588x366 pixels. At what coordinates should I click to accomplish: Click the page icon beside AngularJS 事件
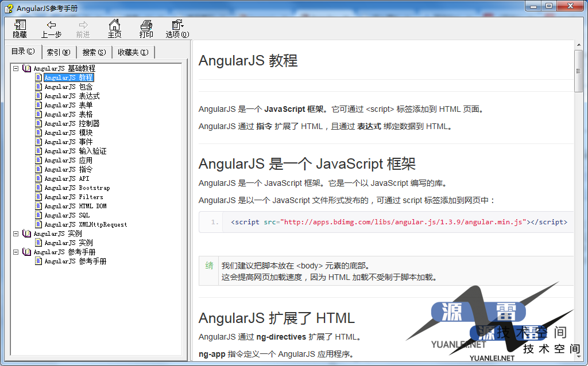[38, 142]
